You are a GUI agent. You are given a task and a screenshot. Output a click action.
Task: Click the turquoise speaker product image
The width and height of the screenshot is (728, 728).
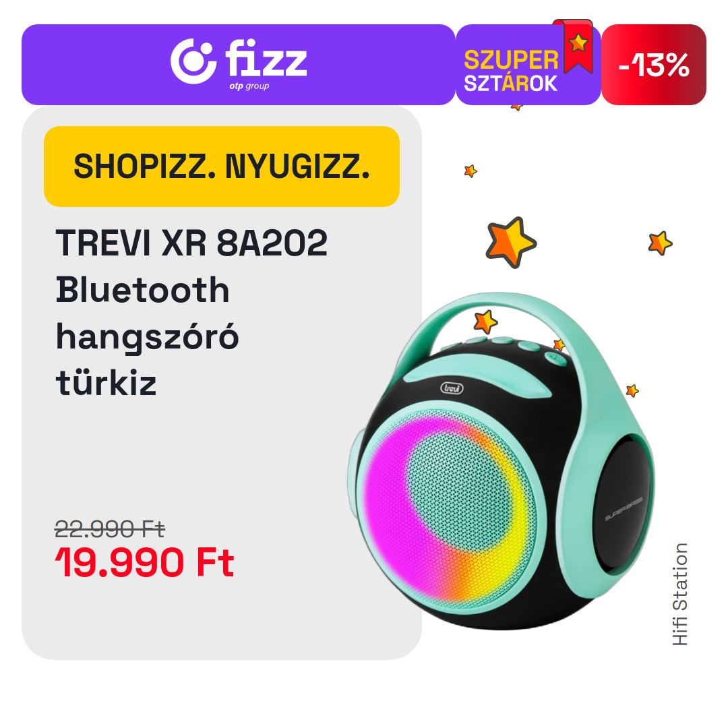[x=501, y=461]
